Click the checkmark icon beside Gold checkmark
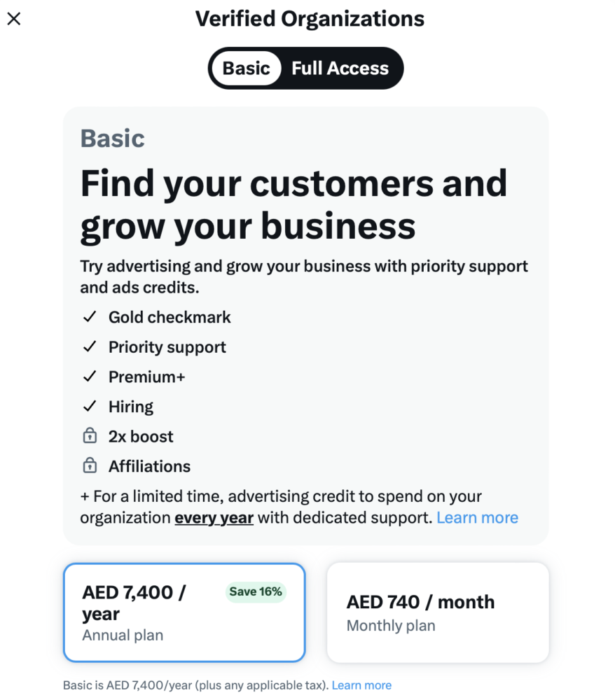The height and width of the screenshot is (700, 615). (89, 317)
